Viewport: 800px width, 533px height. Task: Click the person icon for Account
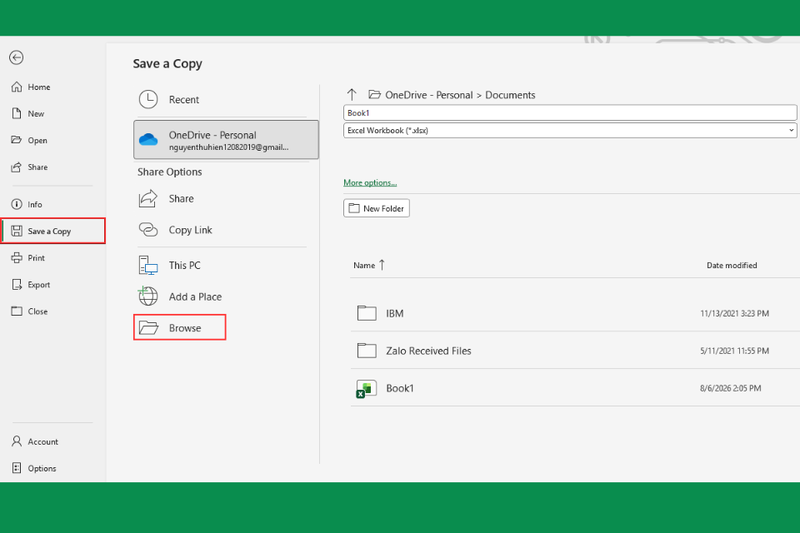point(17,441)
